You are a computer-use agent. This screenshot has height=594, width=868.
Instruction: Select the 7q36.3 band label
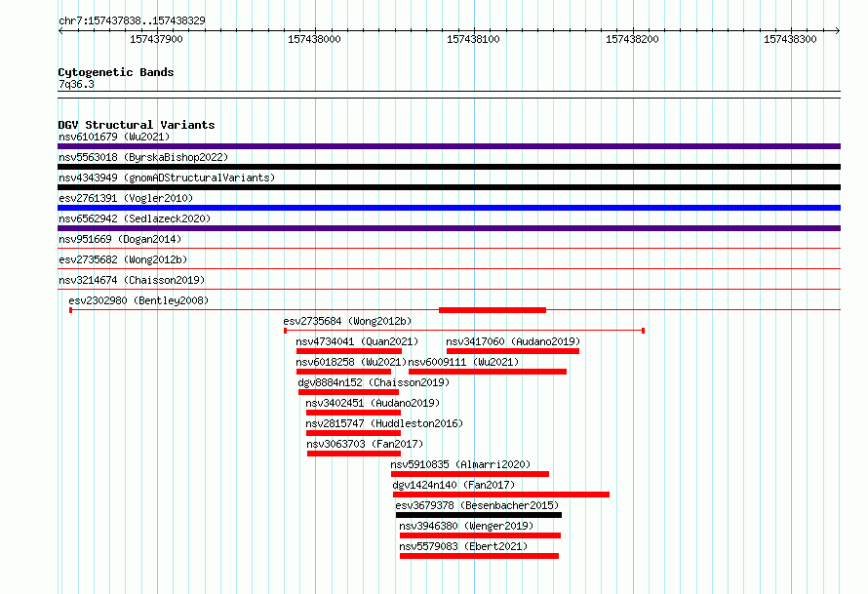point(76,84)
